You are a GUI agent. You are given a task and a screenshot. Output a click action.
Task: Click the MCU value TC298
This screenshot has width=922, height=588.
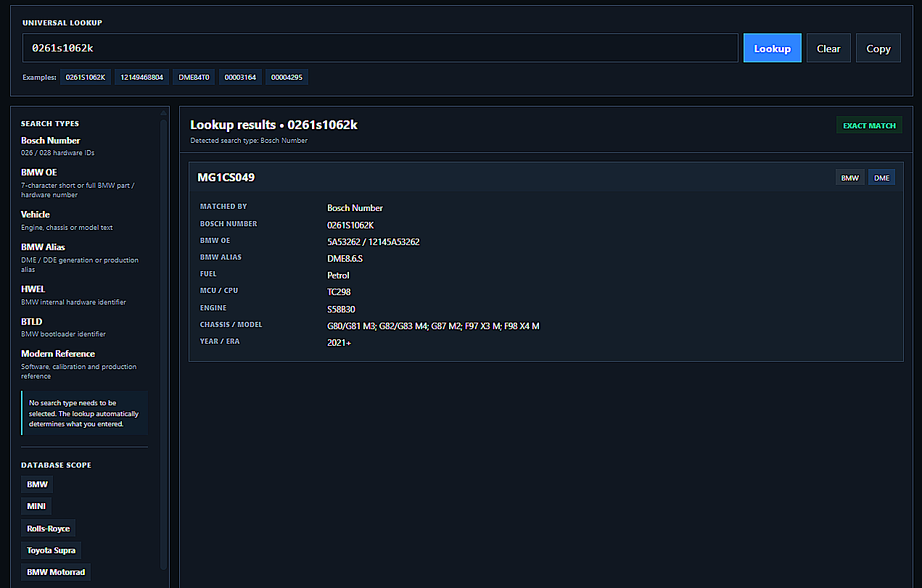[x=339, y=292]
